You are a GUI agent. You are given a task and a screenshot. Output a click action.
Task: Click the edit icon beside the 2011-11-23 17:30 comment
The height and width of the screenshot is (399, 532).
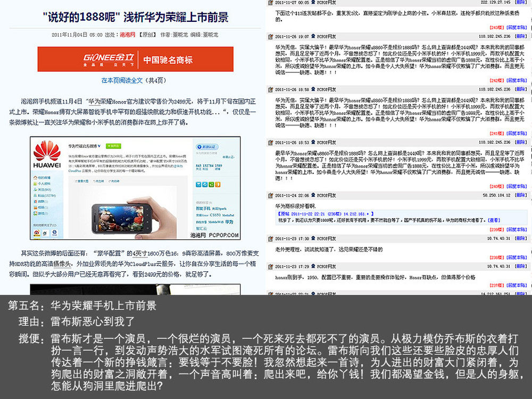pos(270,238)
